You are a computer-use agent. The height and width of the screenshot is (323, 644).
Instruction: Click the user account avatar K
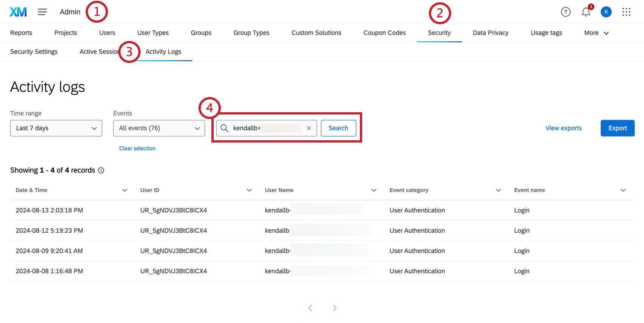(606, 12)
